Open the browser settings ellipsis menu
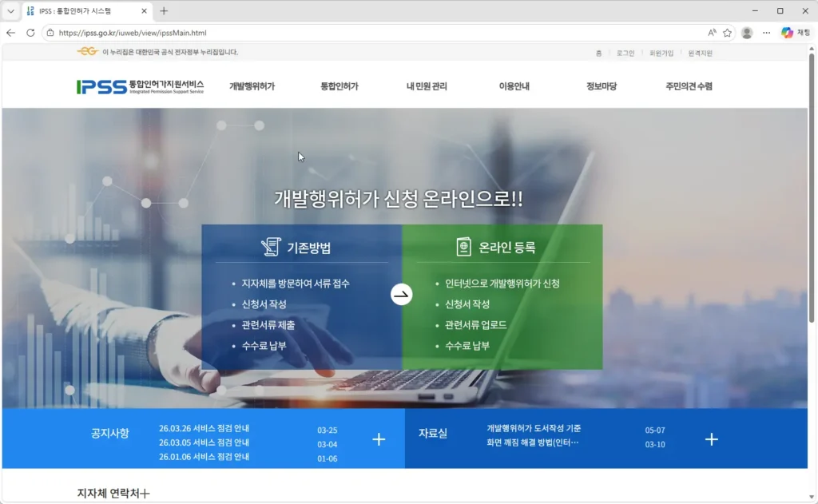This screenshot has width=818, height=504. point(768,33)
